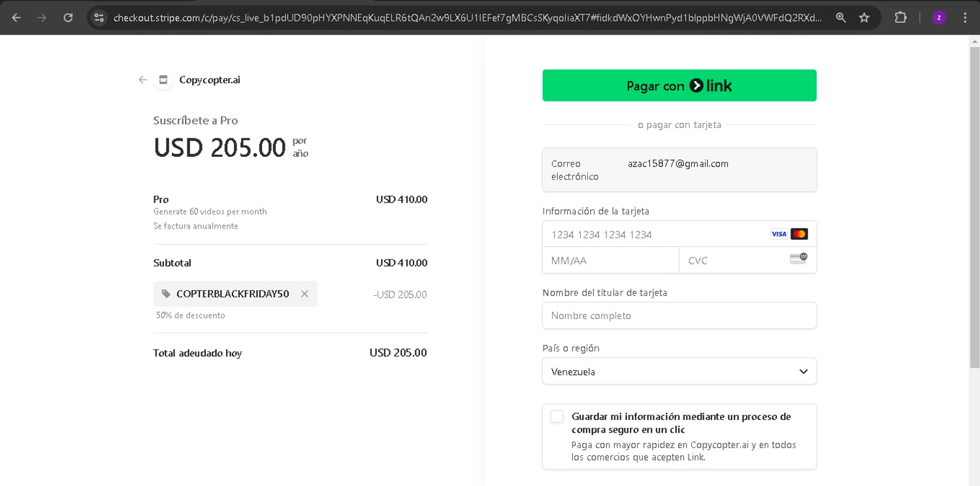Click the CVC card hint icon
This screenshot has height=486, width=980.
[798, 259]
